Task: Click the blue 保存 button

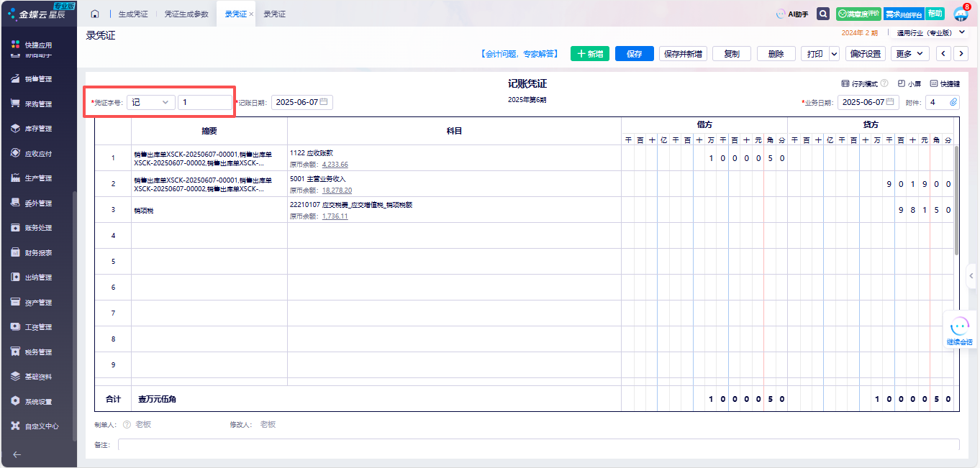Action: [634, 54]
